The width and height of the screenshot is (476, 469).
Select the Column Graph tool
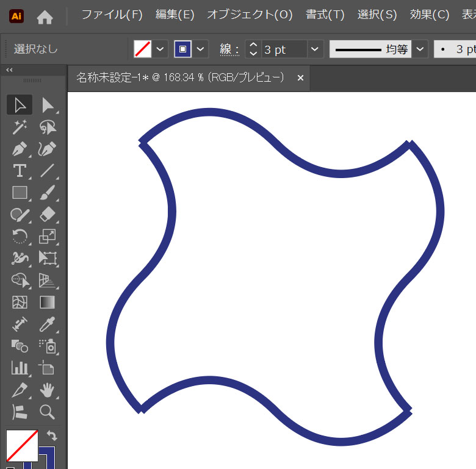20,368
